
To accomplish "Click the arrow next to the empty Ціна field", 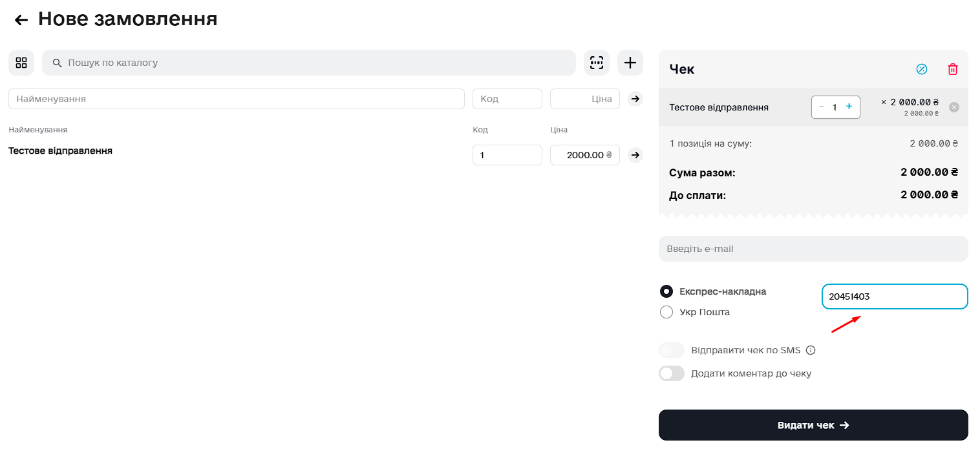I will point(635,99).
